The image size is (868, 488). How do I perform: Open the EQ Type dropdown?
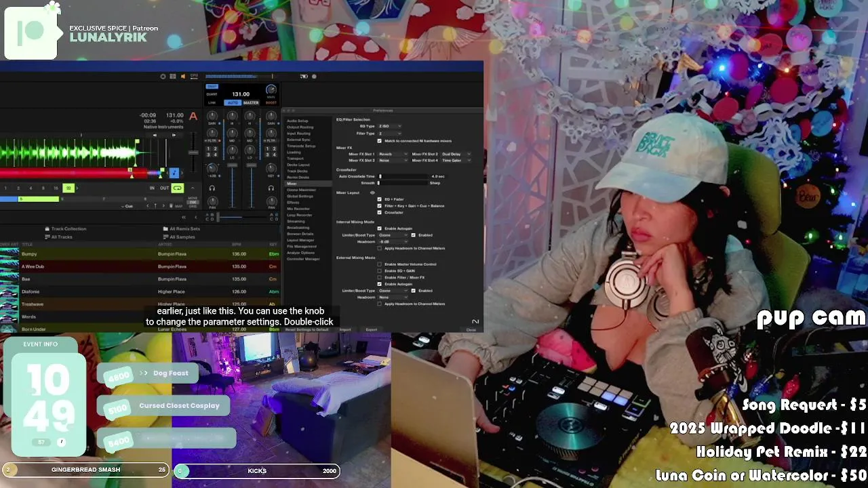[x=390, y=126]
